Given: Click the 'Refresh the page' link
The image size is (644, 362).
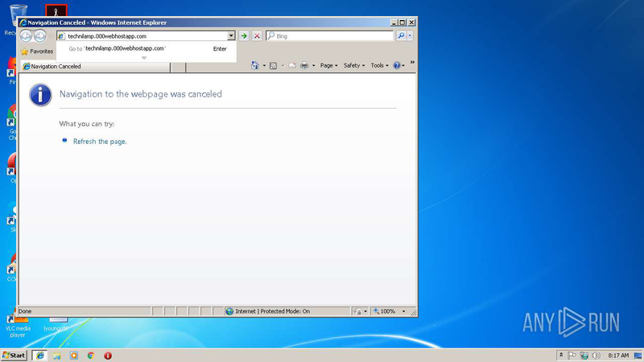Looking at the screenshot, I should pyautogui.click(x=100, y=142).
